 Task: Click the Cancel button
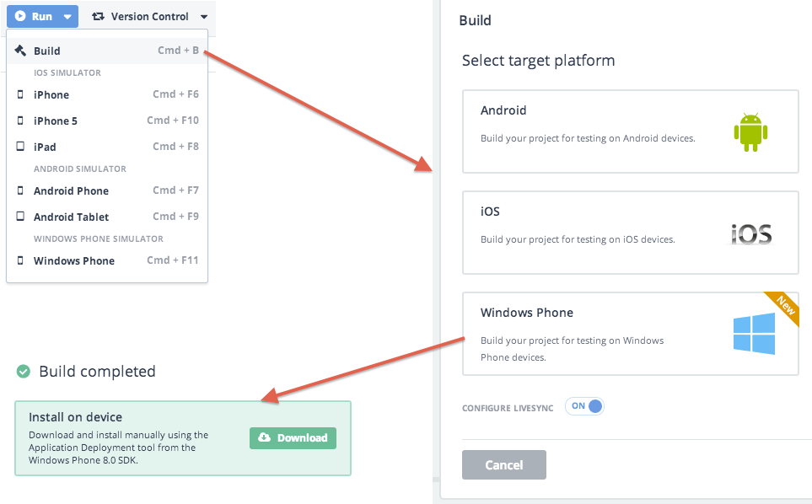(x=504, y=464)
